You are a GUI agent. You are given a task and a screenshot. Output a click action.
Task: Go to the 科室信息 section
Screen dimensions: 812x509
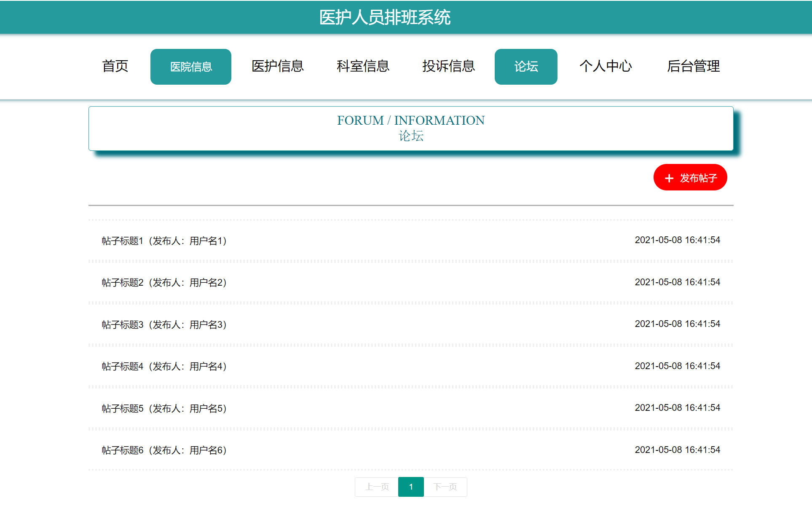click(x=363, y=66)
